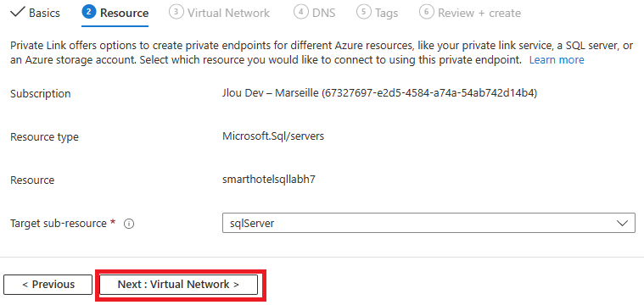This screenshot has height=305, width=644.
Task: Go back to the Basics tab
Action: [36, 13]
